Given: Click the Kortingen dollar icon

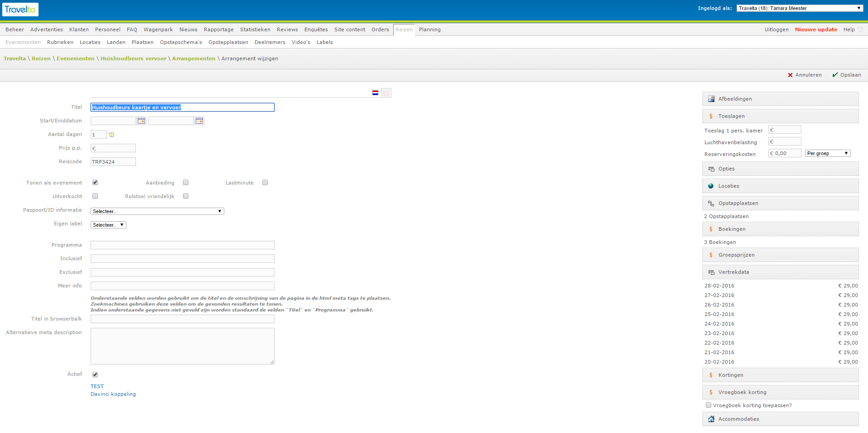Looking at the screenshot, I should 711,375.
